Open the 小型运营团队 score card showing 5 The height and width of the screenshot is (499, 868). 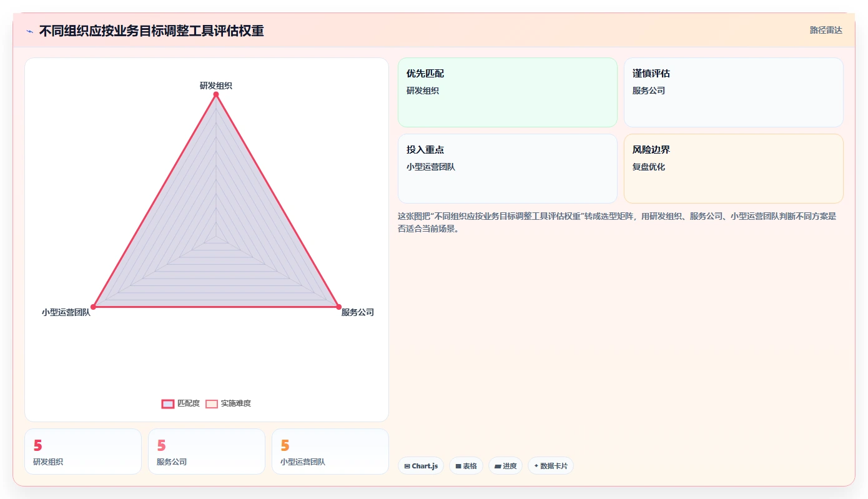[x=330, y=452]
